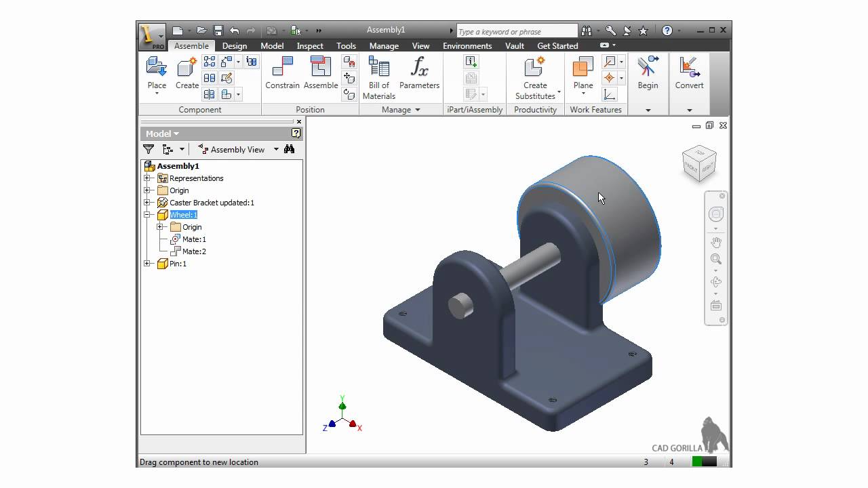The width and height of the screenshot is (868, 488).
Task: Select the Move component icon
Action: point(349,78)
